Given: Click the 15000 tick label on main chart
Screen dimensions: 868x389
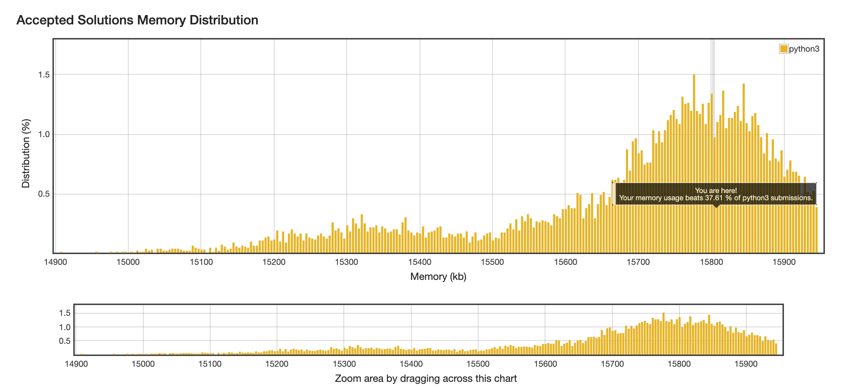Looking at the screenshot, I should coord(128,262).
